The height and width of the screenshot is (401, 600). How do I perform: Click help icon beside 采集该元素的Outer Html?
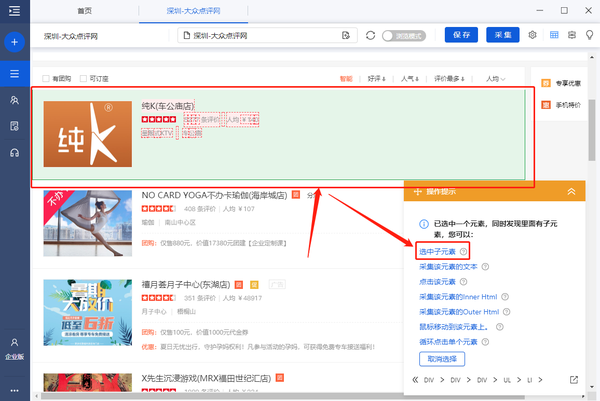coord(507,312)
